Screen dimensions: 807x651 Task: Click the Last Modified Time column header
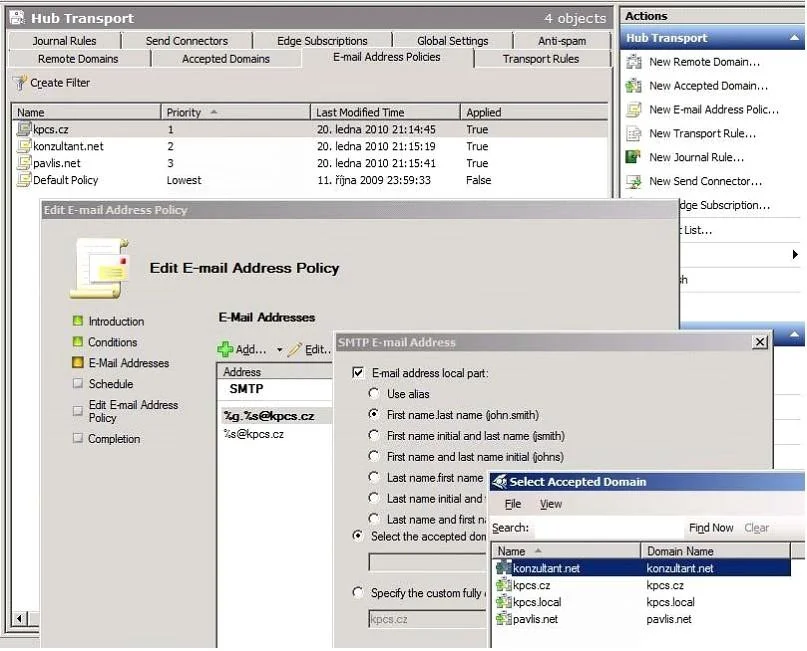coord(385,112)
